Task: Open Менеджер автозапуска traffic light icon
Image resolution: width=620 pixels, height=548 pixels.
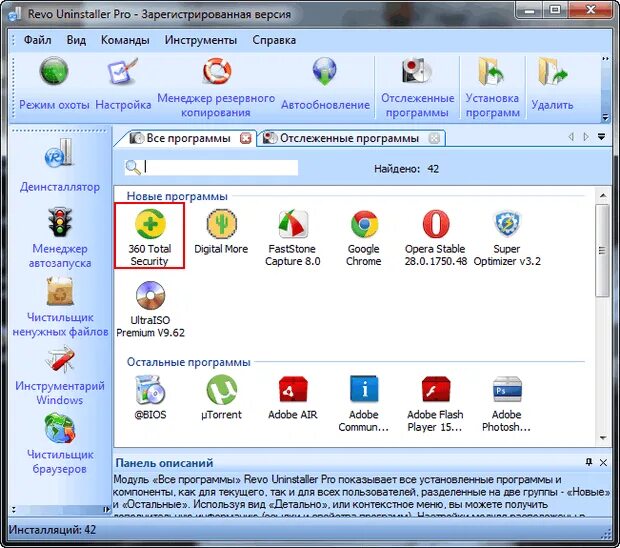Action: pos(60,222)
